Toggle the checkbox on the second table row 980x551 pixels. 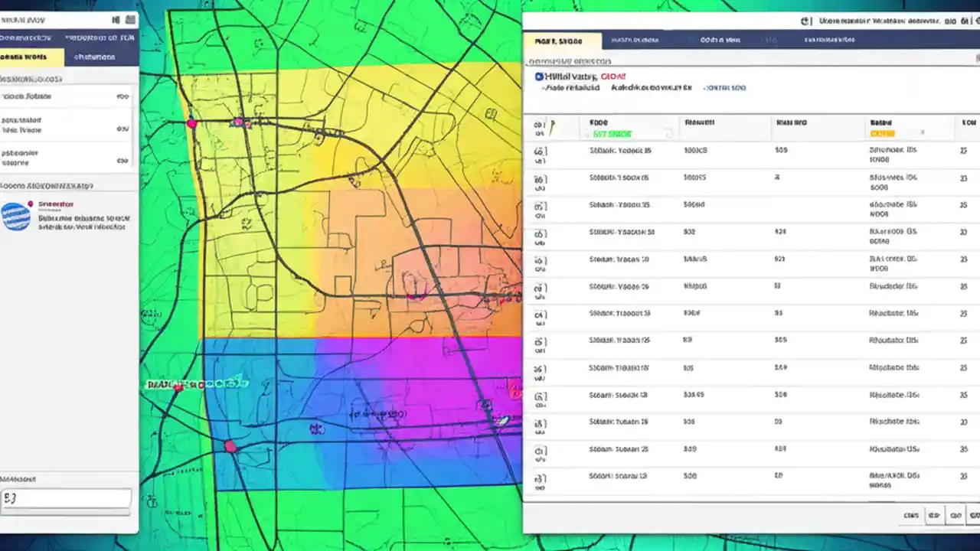pos(541,178)
